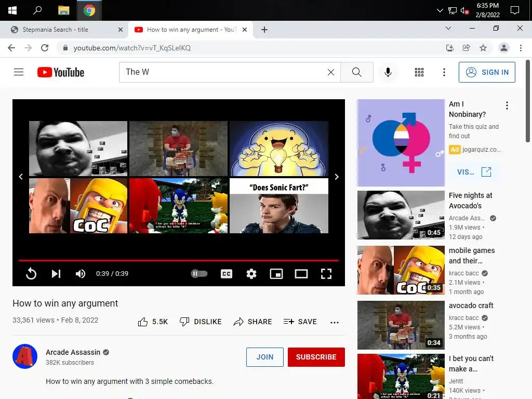Screen dimensions: 532x399
Task: Open Chrome tab search dropdown
Action: tap(448, 28)
